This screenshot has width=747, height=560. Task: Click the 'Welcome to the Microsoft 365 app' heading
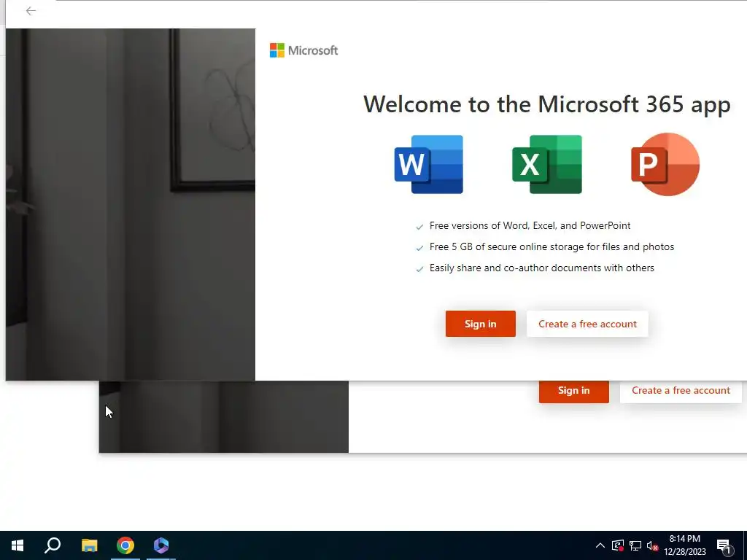547,105
